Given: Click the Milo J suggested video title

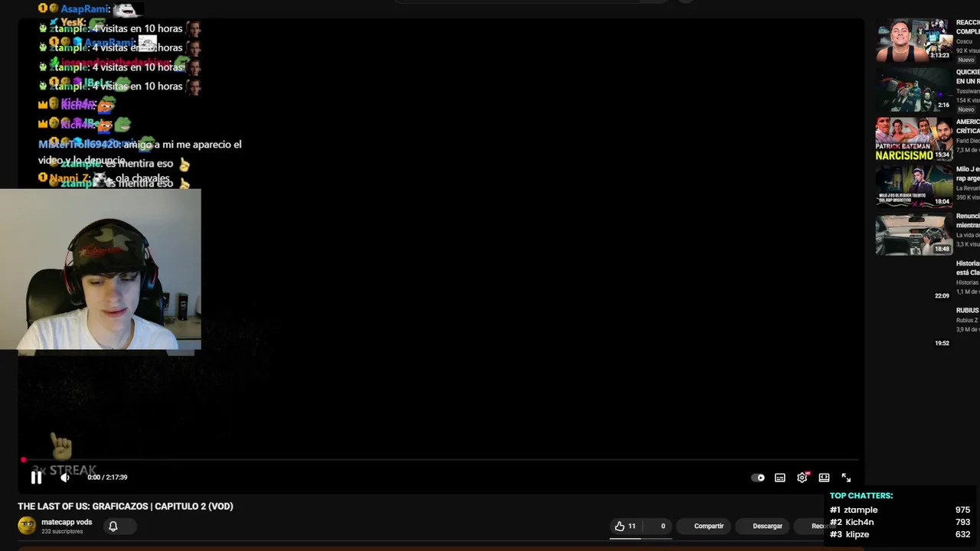Looking at the screenshot, I should tap(968, 174).
